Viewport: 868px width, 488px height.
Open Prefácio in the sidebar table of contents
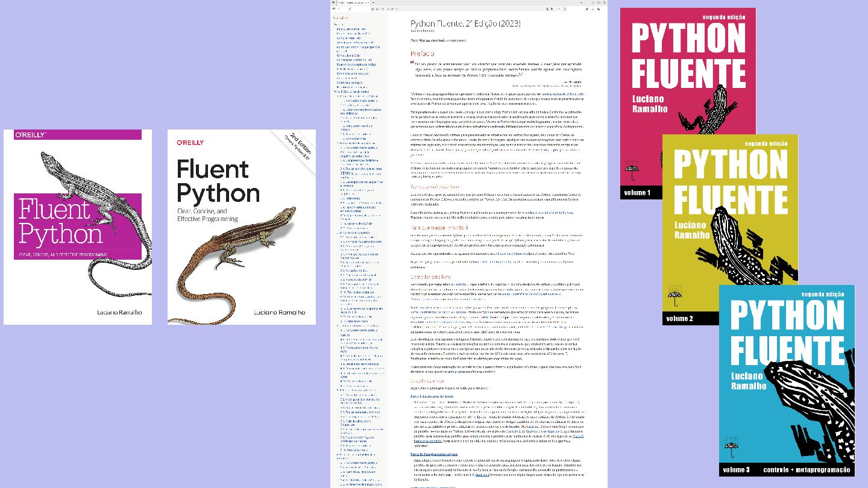pos(339,23)
